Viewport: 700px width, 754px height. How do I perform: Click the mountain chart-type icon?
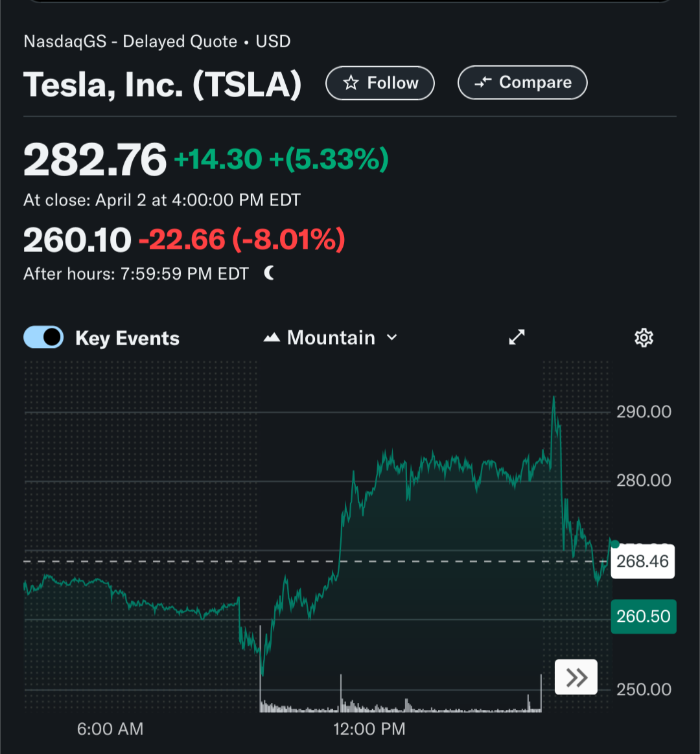272,338
